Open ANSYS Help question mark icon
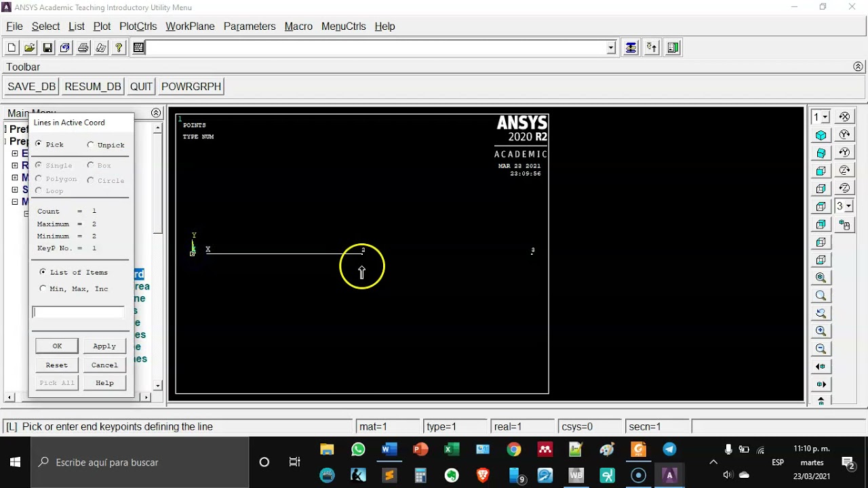This screenshot has width=868, height=488. point(119,47)
